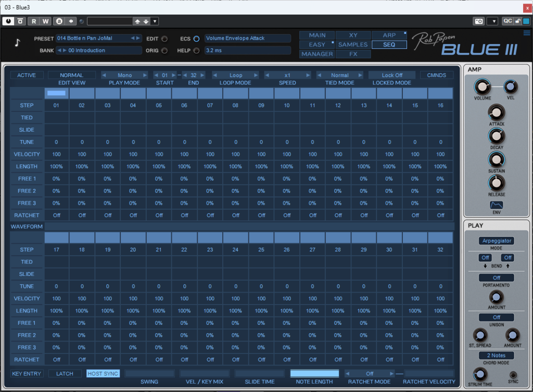
Task: Click the step 01 velocity value
Action: 56,154
